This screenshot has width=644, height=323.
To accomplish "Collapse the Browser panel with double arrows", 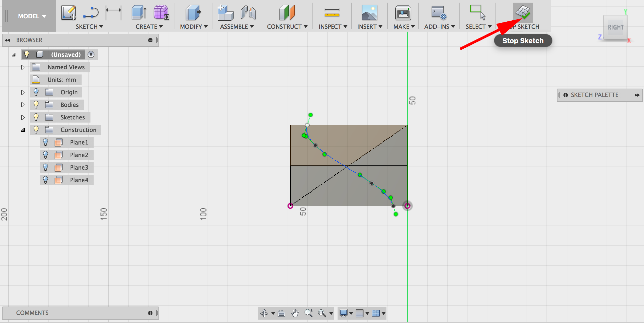I will 7,40.
